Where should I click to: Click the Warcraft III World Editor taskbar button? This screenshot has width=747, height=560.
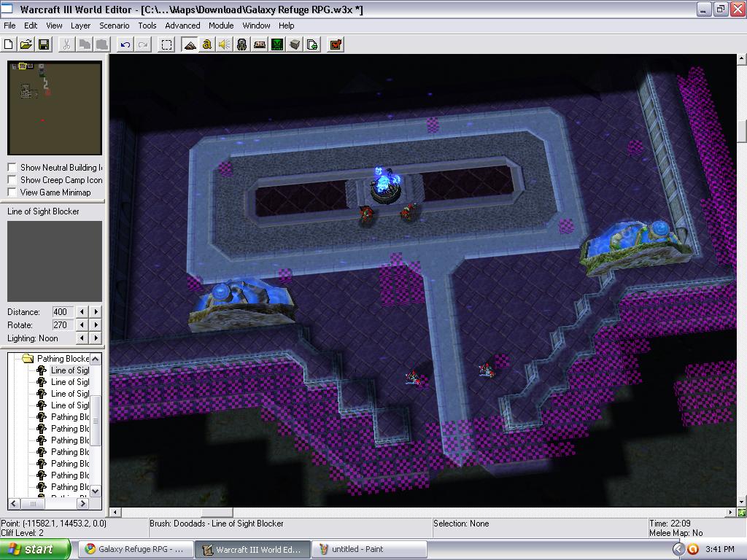pyautogui.click(x=252, y=549)
